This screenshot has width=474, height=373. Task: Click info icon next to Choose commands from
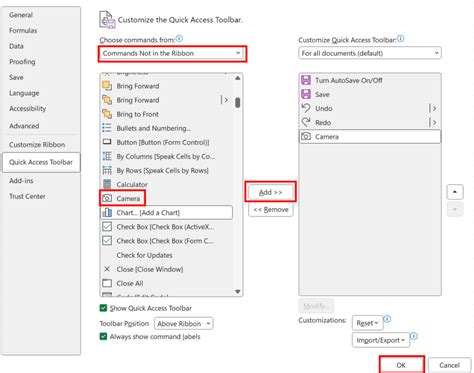coord(179,39)
